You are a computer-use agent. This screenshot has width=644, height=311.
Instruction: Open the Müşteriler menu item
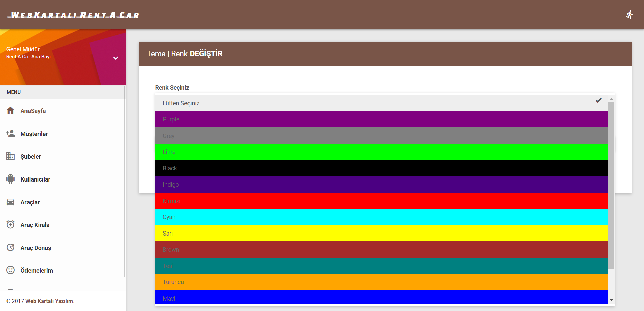(x=34, y=134)
